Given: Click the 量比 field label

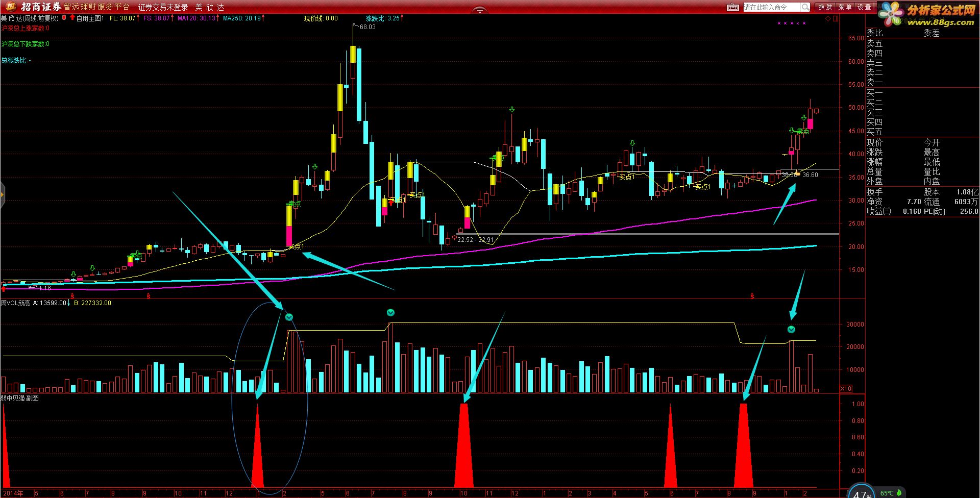Looking at the screenshot, I should (x=932, y=172).
